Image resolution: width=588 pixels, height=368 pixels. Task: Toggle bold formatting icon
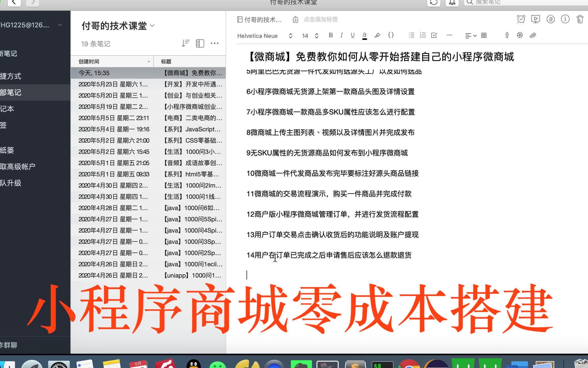[x=331, y=35]
